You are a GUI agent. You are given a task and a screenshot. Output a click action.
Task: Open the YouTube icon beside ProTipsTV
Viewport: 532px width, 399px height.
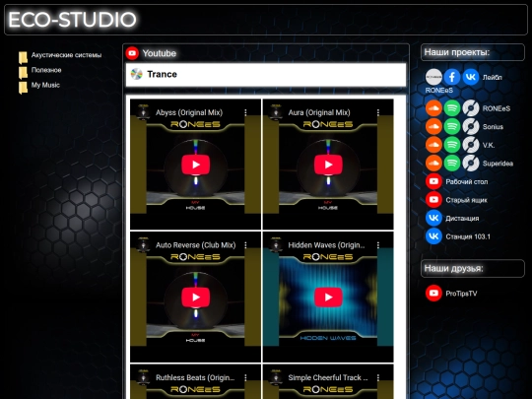click(433, 294)
